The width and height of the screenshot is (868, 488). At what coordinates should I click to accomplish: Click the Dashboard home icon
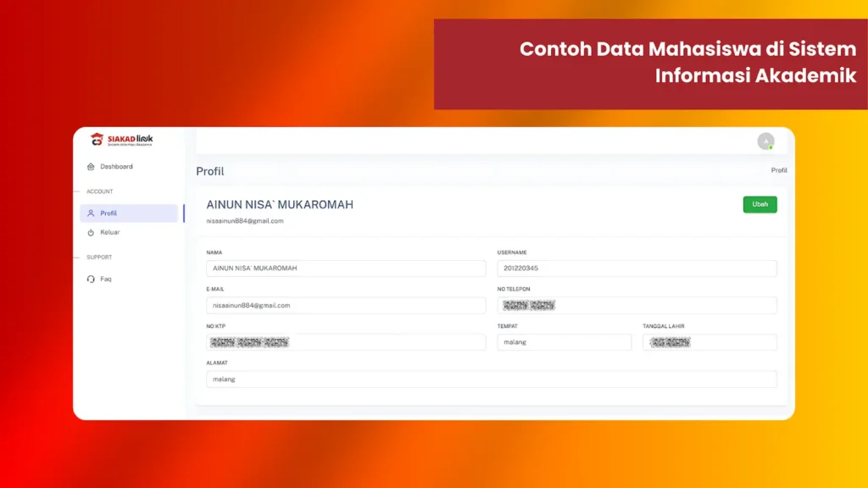(91, 167)
